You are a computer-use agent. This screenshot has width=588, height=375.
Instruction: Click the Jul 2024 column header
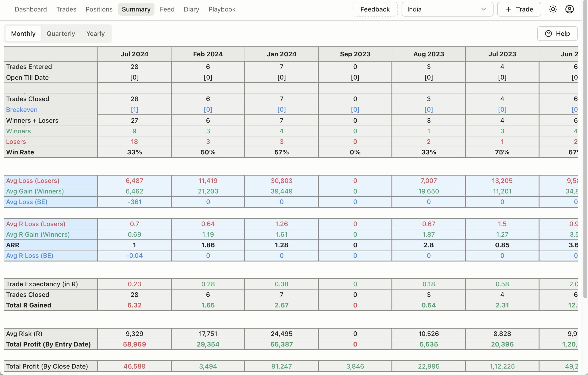[x=134, y=54]
